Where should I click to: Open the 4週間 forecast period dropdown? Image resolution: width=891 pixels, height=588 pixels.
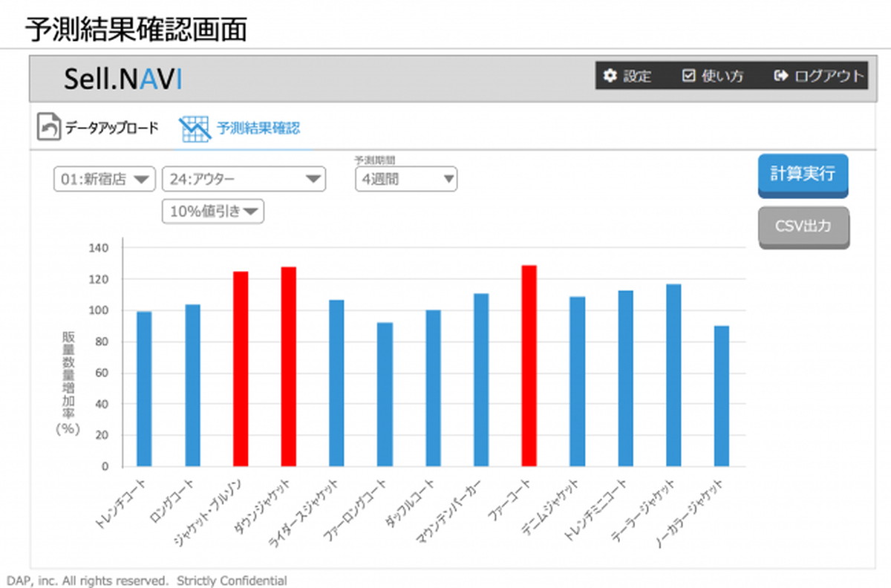point(405,179)
